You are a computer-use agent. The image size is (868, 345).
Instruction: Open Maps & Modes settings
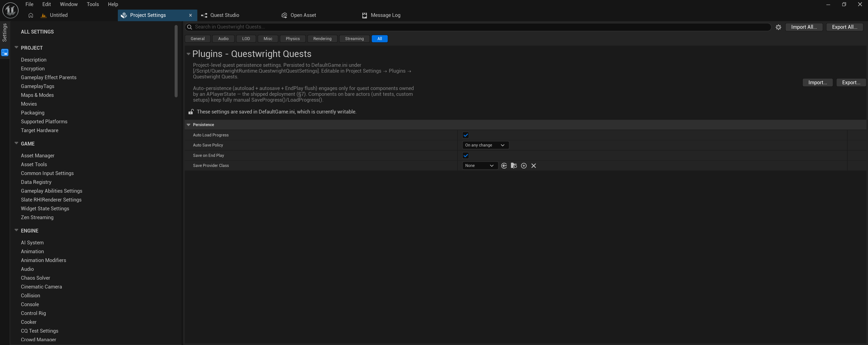(37, 95)
